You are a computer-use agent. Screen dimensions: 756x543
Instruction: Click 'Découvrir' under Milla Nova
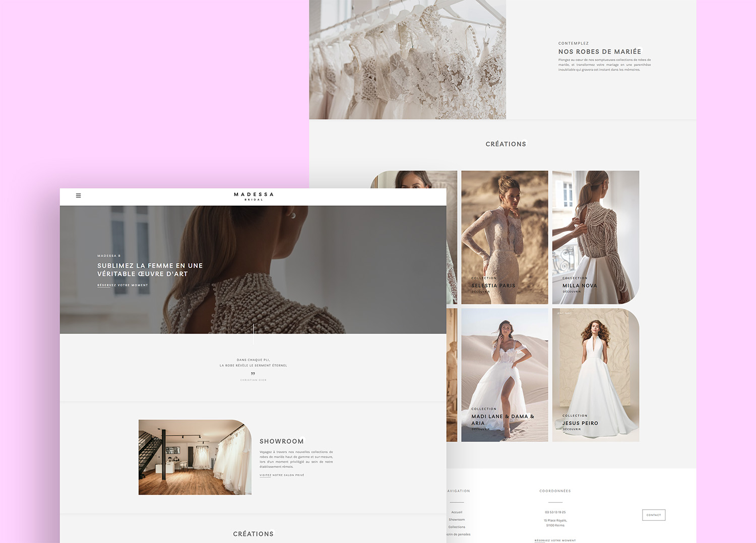point(572,292)
